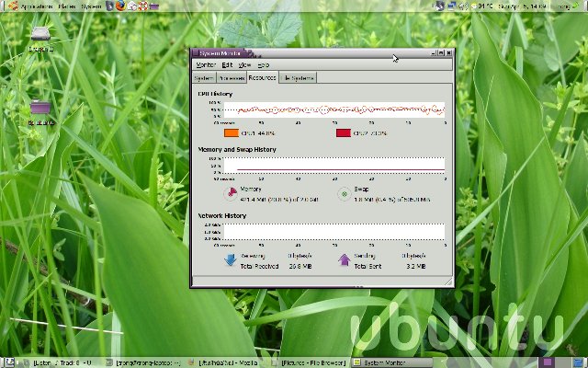Image resolution: width=588 pixels, height=368 pixels.
Task: Click the CPU2 percentage label
Action: tap(370, 133)
